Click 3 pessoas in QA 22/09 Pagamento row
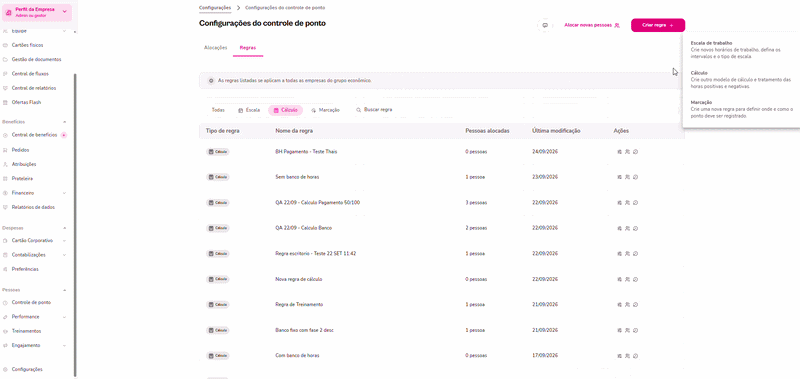This screenshot has width=800, height=379. [x=476, y=203]
